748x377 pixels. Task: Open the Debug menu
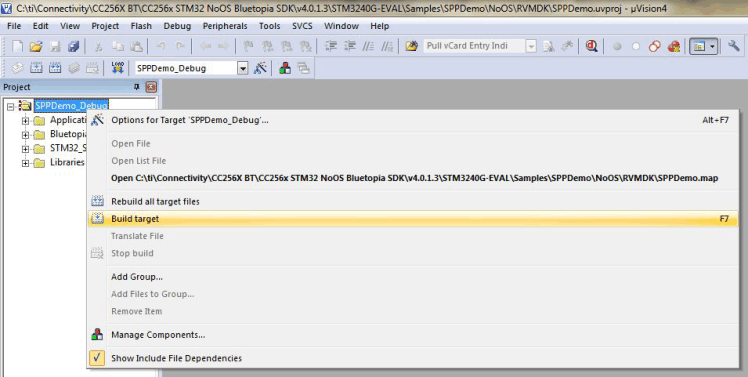click(x=177, y=26)
